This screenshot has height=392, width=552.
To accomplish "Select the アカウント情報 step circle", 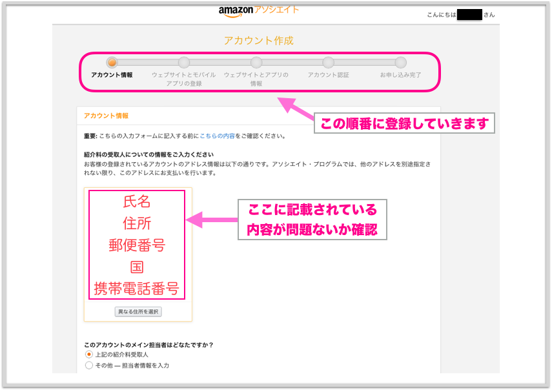I will tap(112, 63).
